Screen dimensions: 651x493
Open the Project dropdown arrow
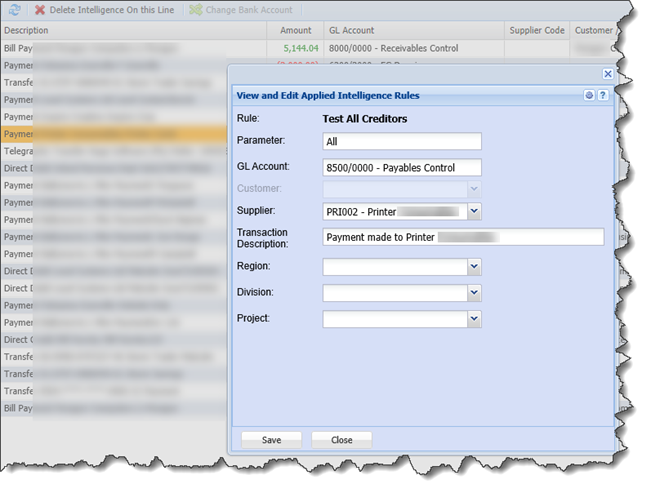tap(474, 319)
